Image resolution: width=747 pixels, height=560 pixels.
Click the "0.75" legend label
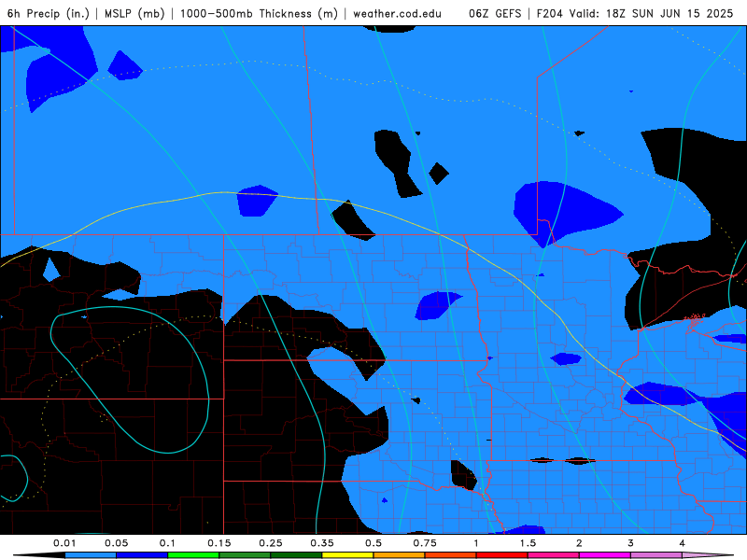point(425,543)
